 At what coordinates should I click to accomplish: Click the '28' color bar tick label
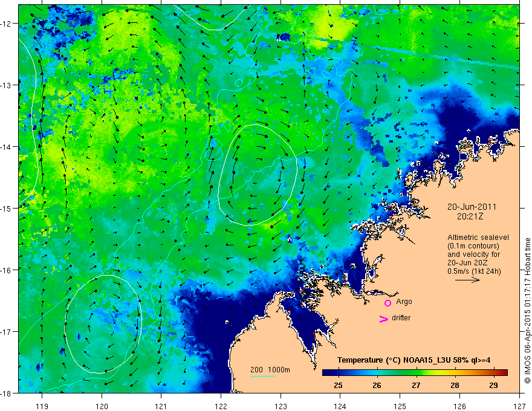455,385
